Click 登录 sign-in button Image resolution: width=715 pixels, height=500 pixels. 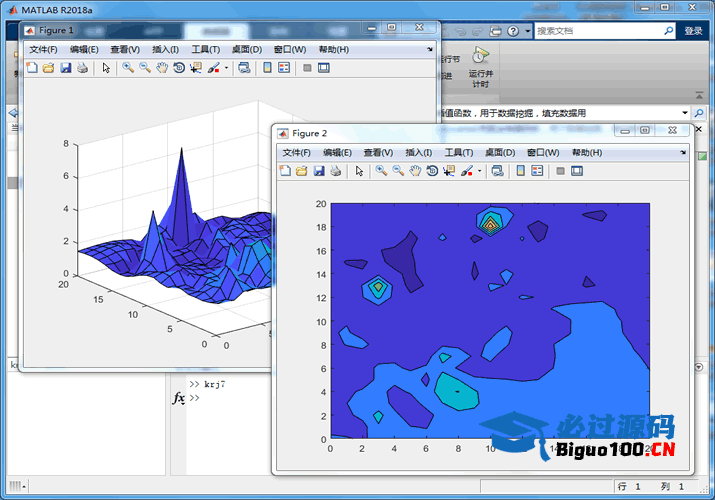pyautogui.click(x=693, y=31)
